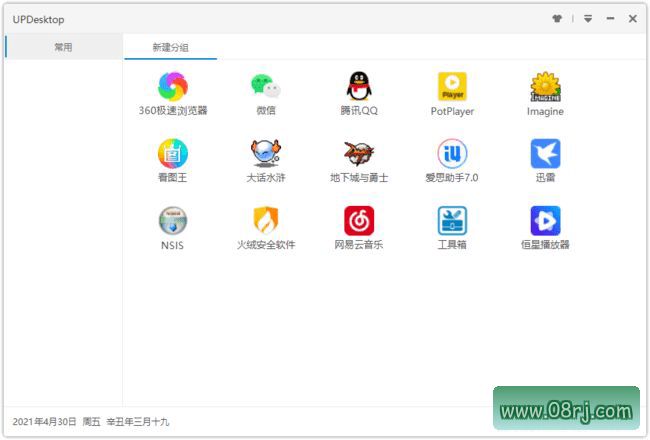Select the 常用 sidebar category

(63, 47)
